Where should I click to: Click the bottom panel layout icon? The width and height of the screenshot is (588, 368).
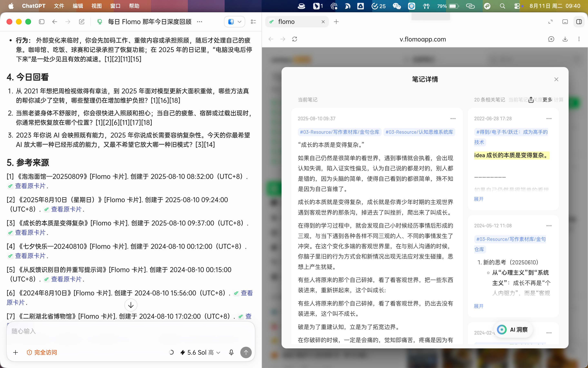(565, 22)
